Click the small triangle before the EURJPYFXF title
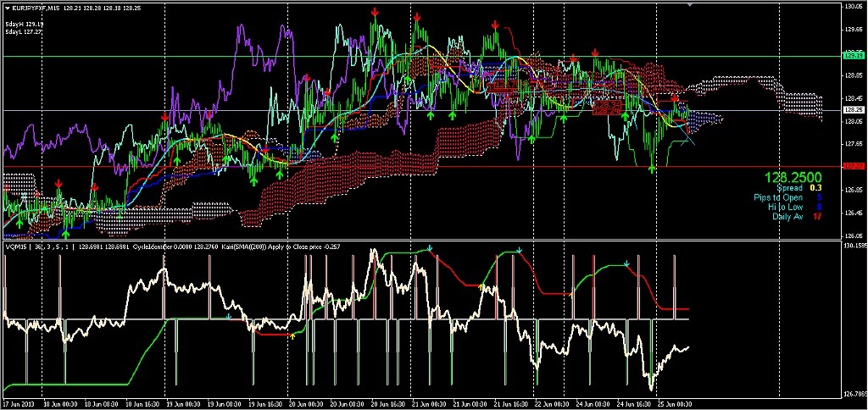 [7, 8]
